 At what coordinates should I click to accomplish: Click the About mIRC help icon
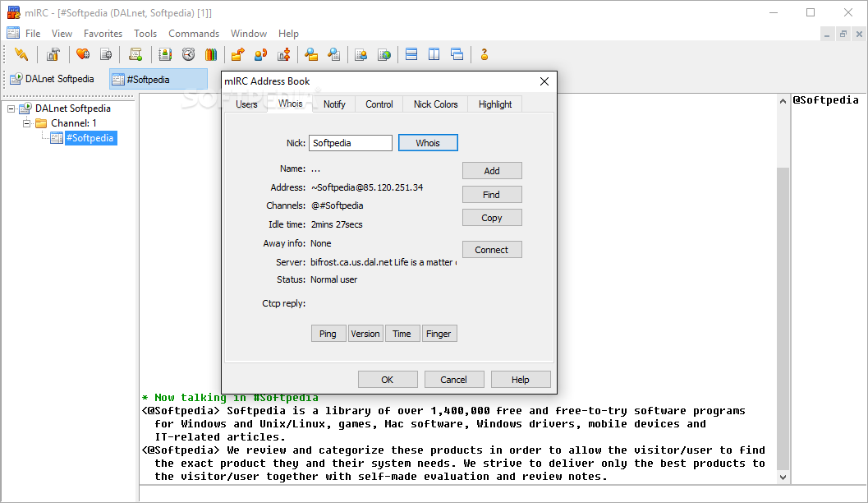(x=485, y=54)
